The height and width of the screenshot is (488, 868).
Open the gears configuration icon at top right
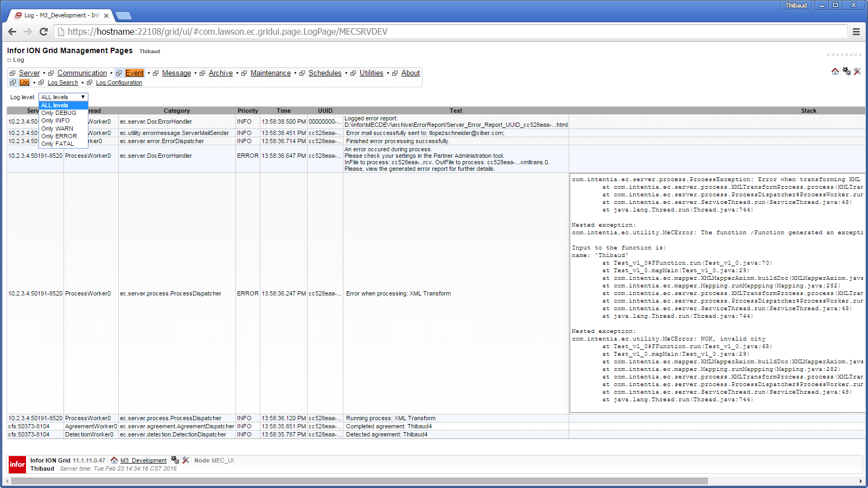[846, 72]
